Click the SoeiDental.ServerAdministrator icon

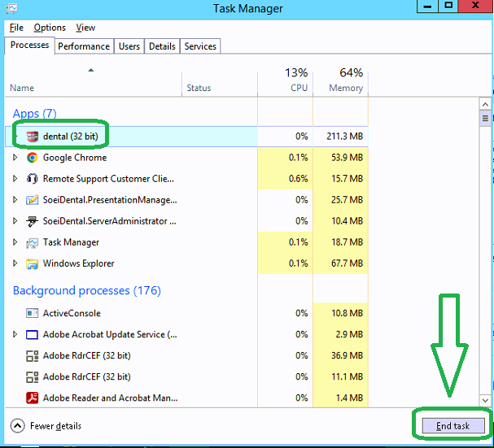(x=32, y=221)
